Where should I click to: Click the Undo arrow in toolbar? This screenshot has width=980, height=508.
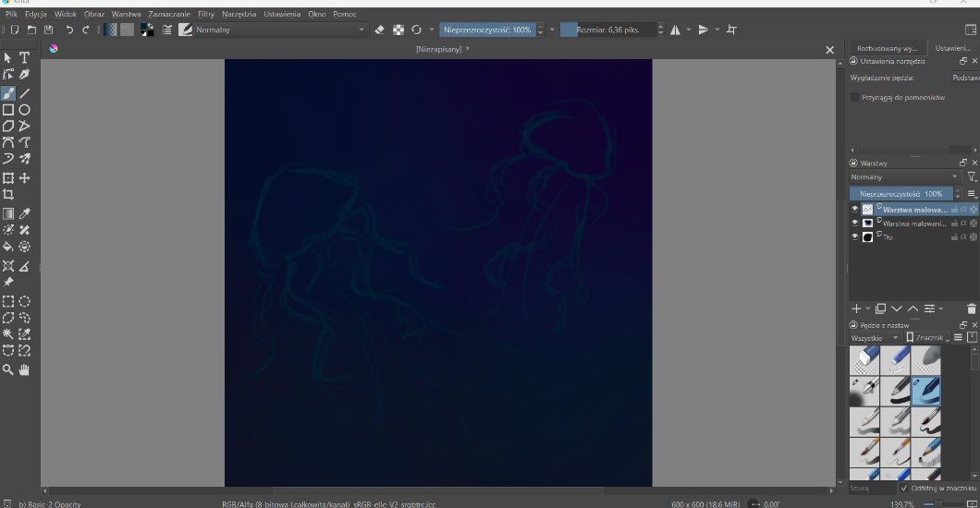point(69,30)
